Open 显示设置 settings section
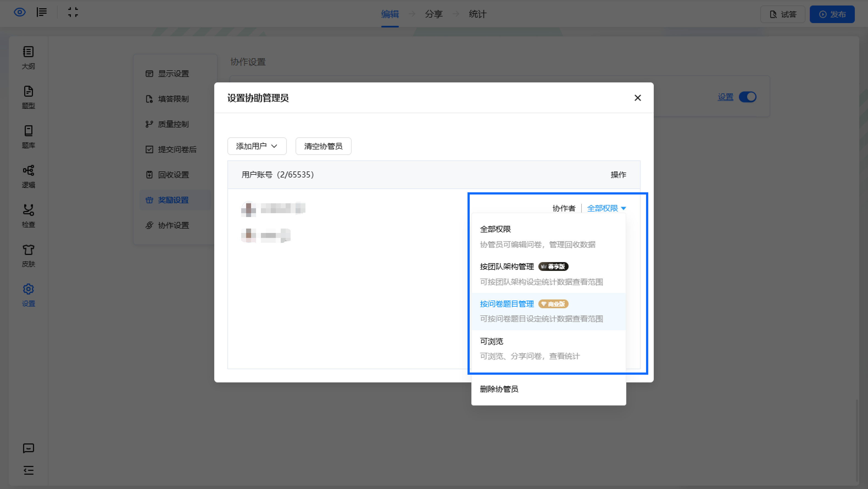This screenshot has height=489, width=868. [175, 73]
